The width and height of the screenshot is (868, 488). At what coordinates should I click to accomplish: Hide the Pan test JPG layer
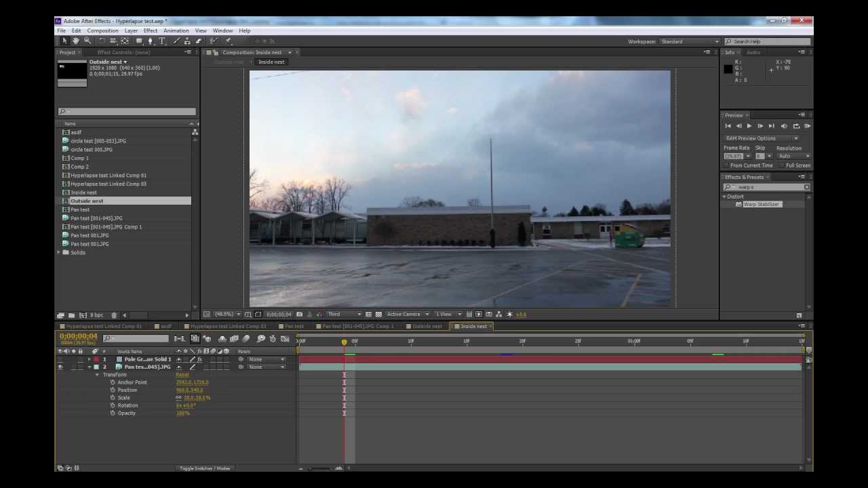click(x=60, y=367)
